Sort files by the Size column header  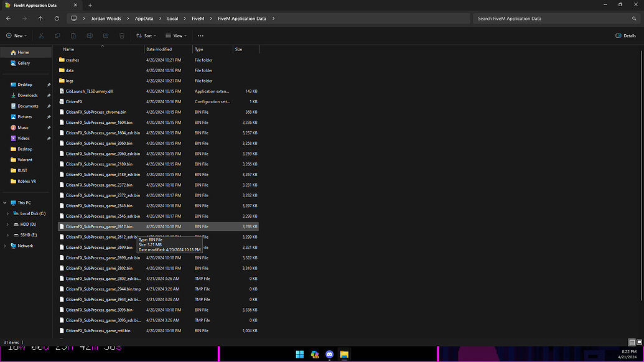click(x=240, y=49)
